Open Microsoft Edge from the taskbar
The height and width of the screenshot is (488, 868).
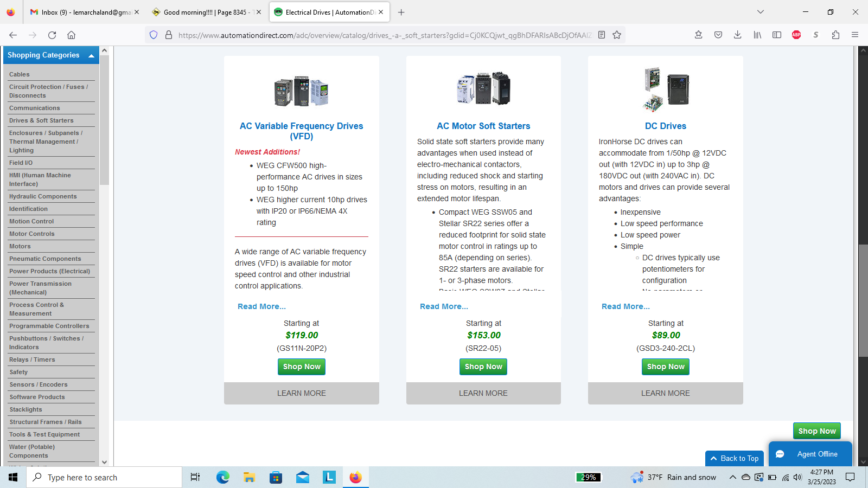click(x=222, y=477)
